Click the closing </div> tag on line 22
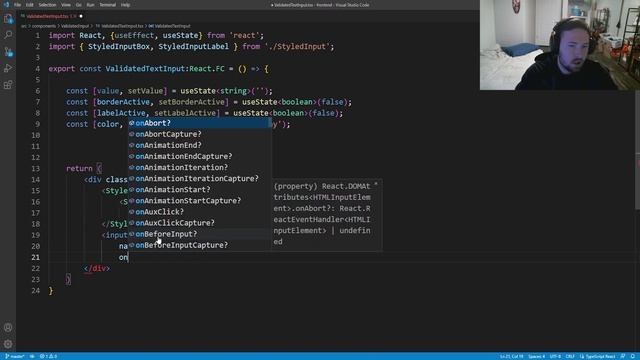This screenshot has width=640, height=360. 97,268
